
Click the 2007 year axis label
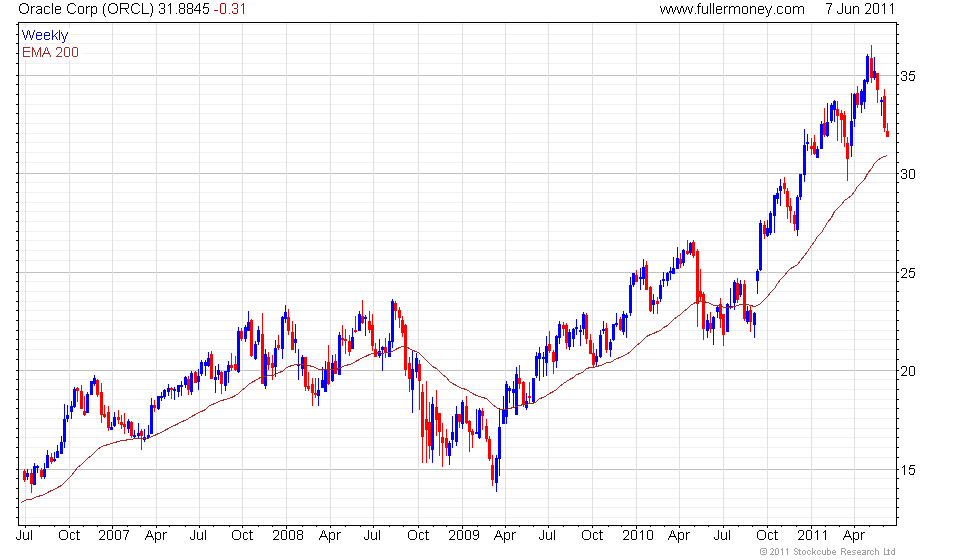point(114,536)
